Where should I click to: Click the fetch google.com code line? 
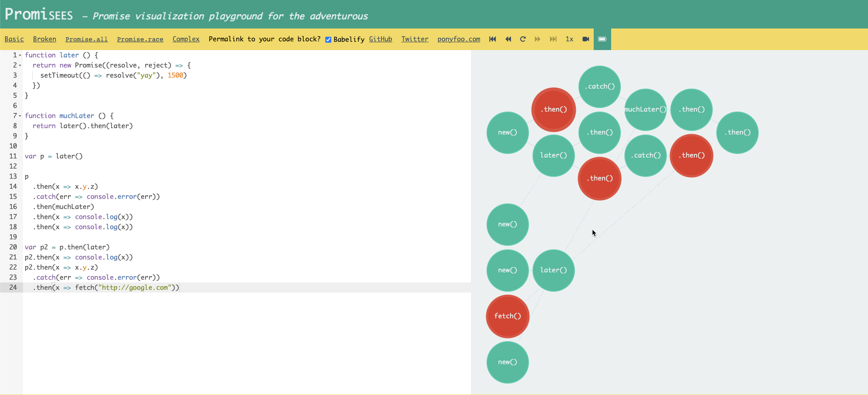pos(106,288)
